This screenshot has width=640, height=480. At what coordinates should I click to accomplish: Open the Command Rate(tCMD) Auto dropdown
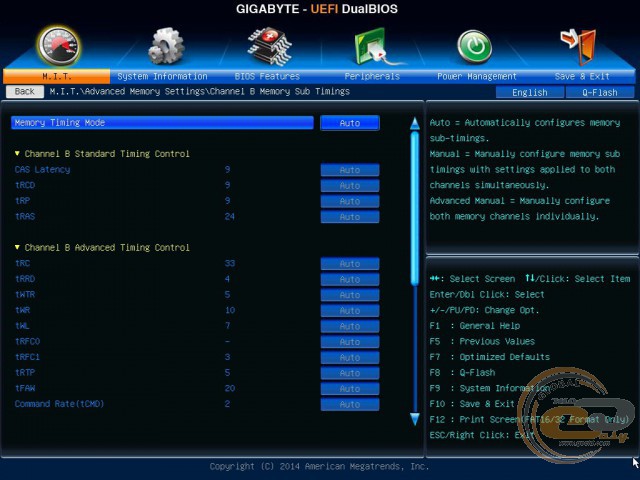(x=350, y=404)
